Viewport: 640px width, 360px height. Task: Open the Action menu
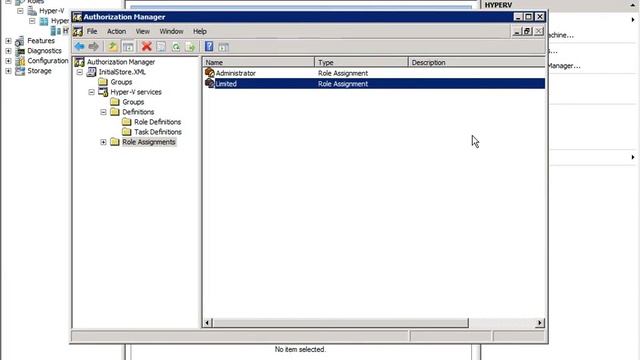(x=116, y=31)
